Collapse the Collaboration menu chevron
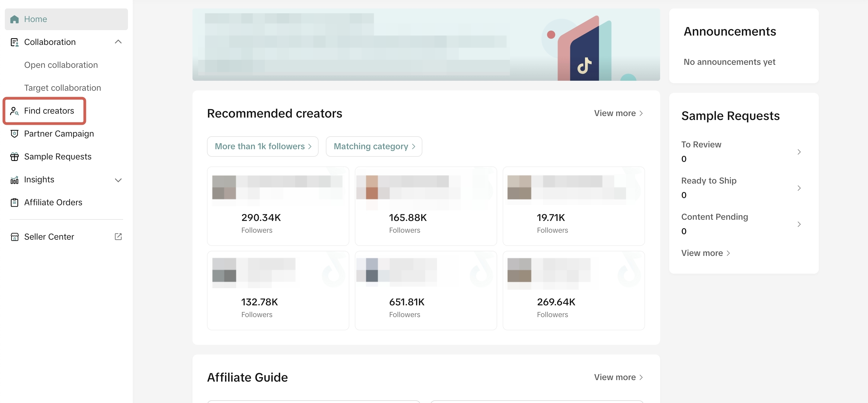The height and width of the screenshot is (403, 868). point(118,42)
